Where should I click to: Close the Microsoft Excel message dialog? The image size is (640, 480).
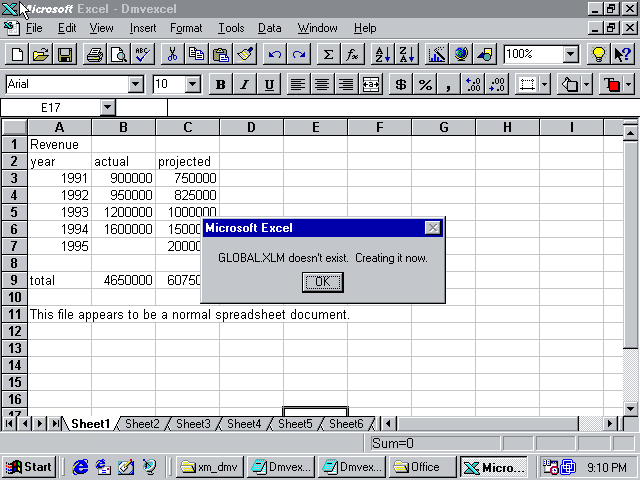coord(433,227)
